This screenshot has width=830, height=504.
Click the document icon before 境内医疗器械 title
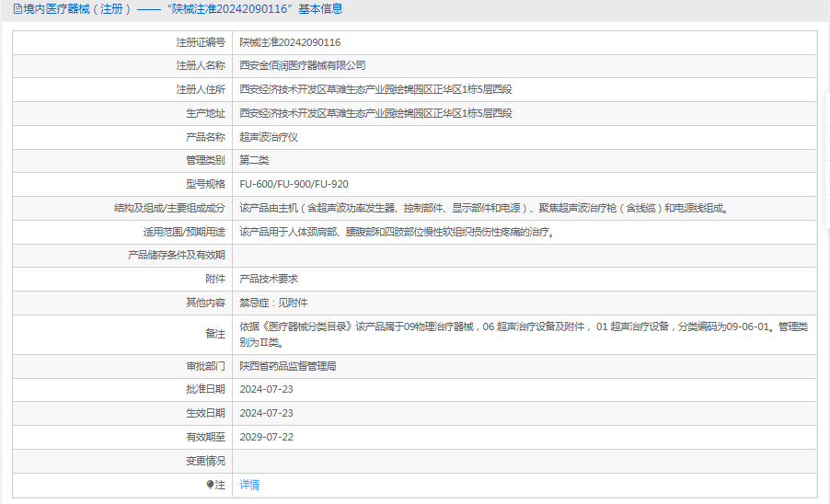(17, 9)
